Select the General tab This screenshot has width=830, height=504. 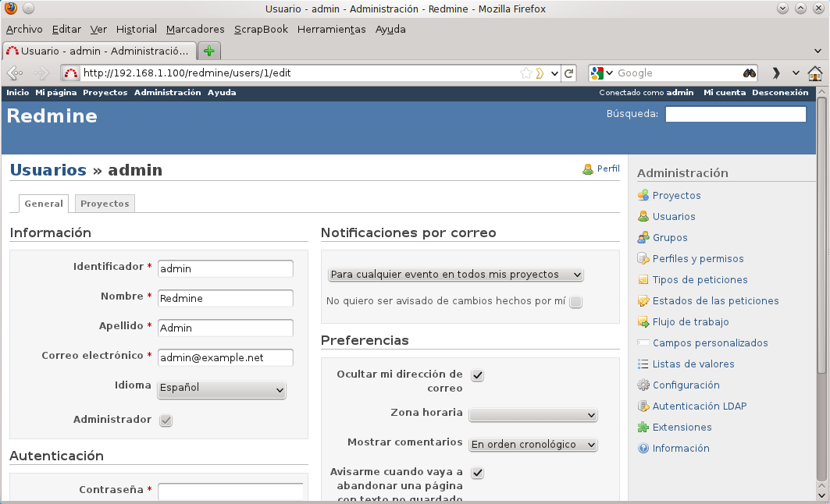click(x=44, y=204)
